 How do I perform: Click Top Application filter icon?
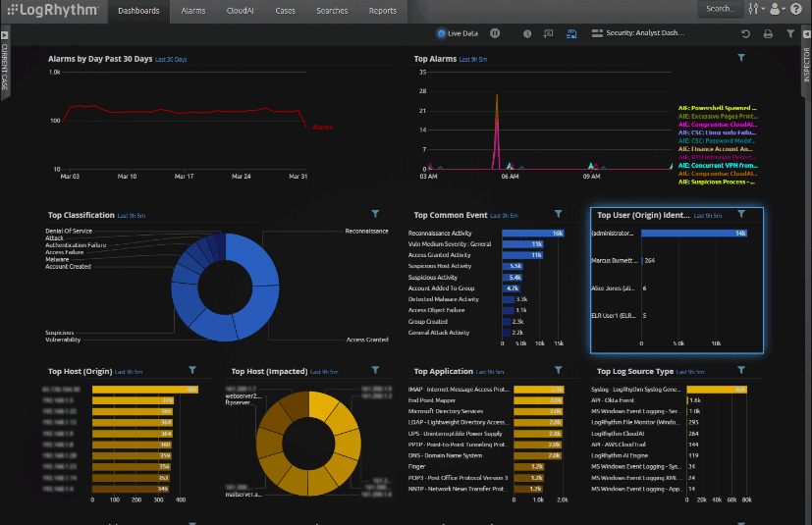pyautogui.click(x=559, y=370)
